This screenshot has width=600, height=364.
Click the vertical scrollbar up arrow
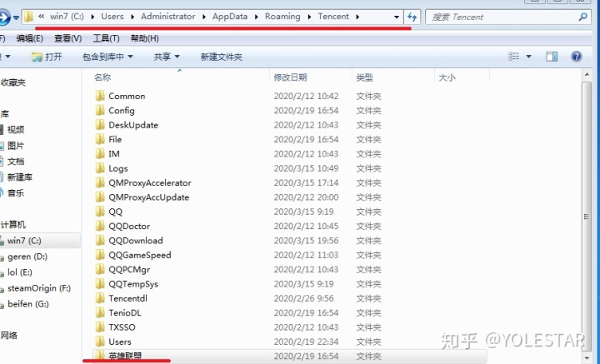(587, 75)
